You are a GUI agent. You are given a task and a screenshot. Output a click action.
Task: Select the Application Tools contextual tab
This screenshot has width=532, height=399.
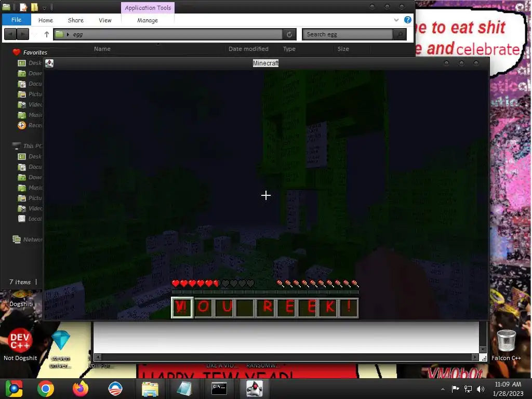tap(148, 7)
